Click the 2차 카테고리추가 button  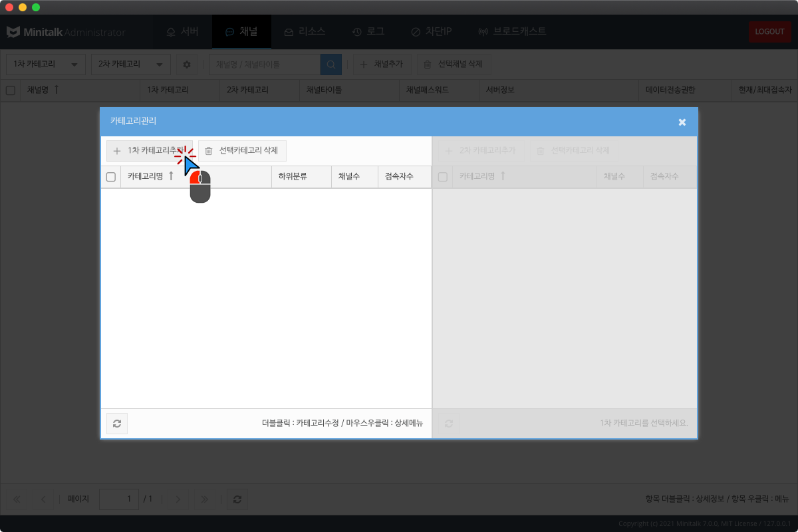pos(481,151)
